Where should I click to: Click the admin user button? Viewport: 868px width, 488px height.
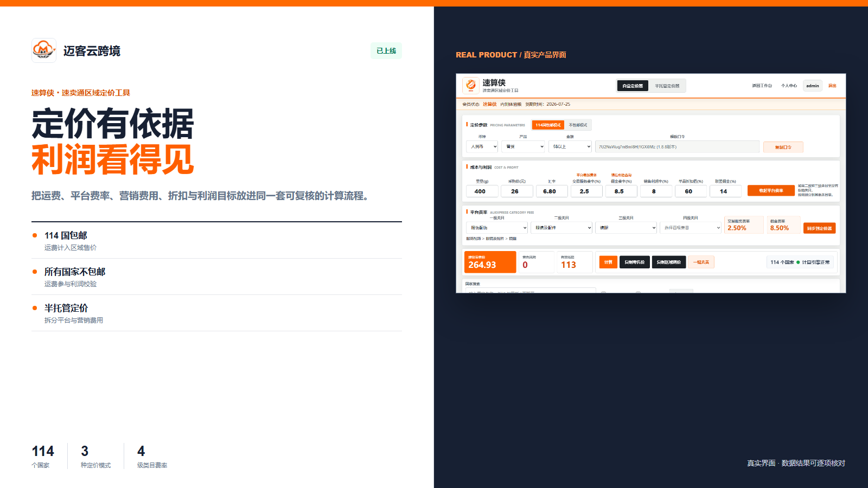(x=813, y=86)
